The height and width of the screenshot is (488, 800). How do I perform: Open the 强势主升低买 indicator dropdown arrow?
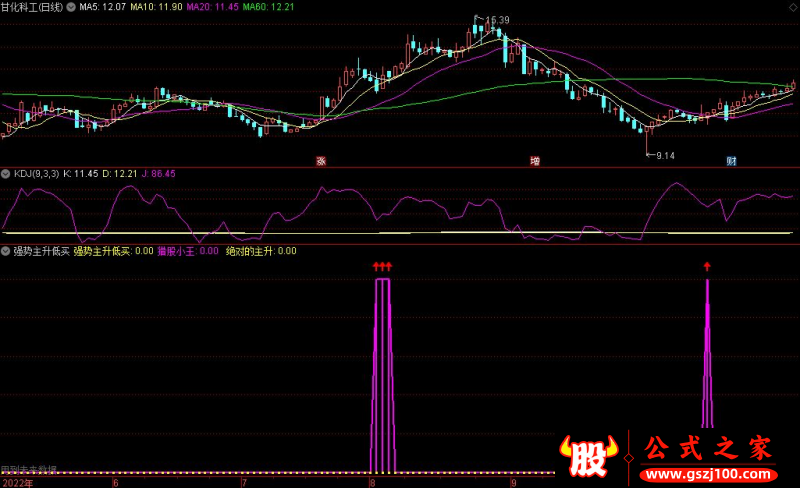click(x=6, y=251)
